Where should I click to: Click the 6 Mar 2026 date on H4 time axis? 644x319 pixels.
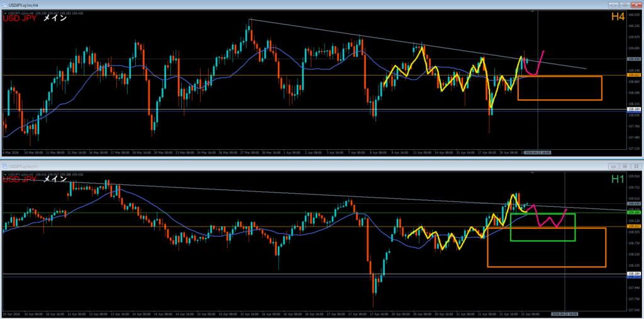[11, 152]
